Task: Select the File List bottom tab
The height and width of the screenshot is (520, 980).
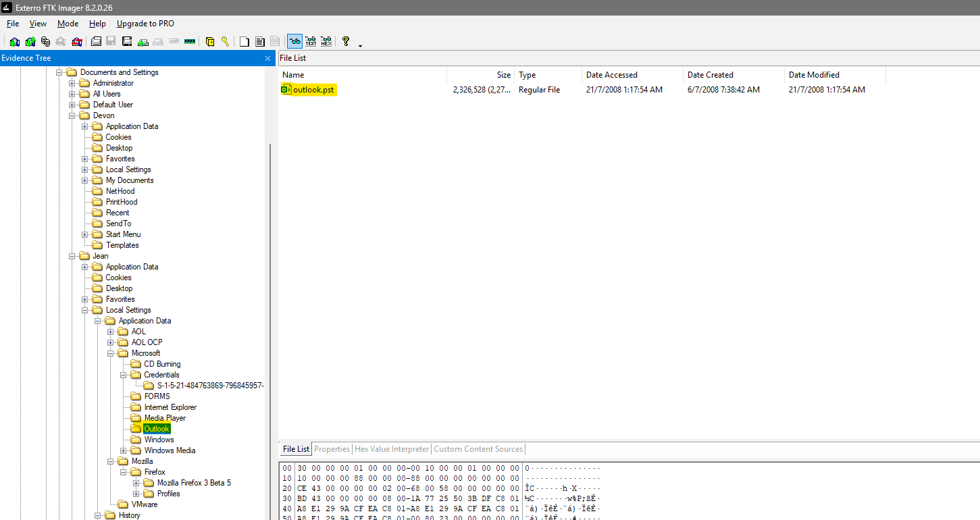Action: (x=296, y=449)
